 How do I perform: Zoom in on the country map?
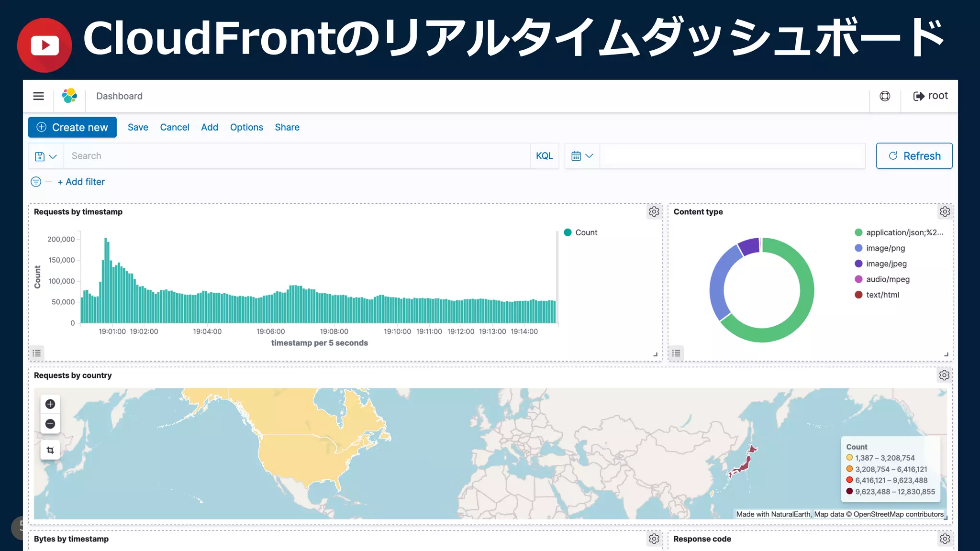click(50, 404)
